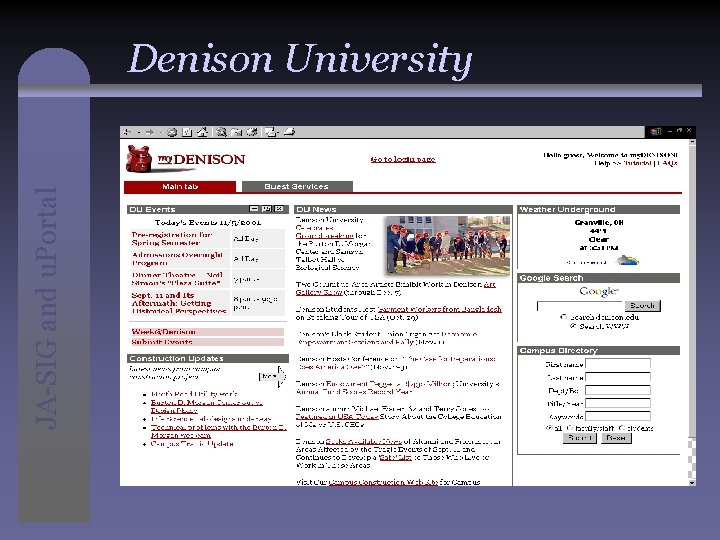Click the Campus Directory Submit button

(x=579, y=438)
